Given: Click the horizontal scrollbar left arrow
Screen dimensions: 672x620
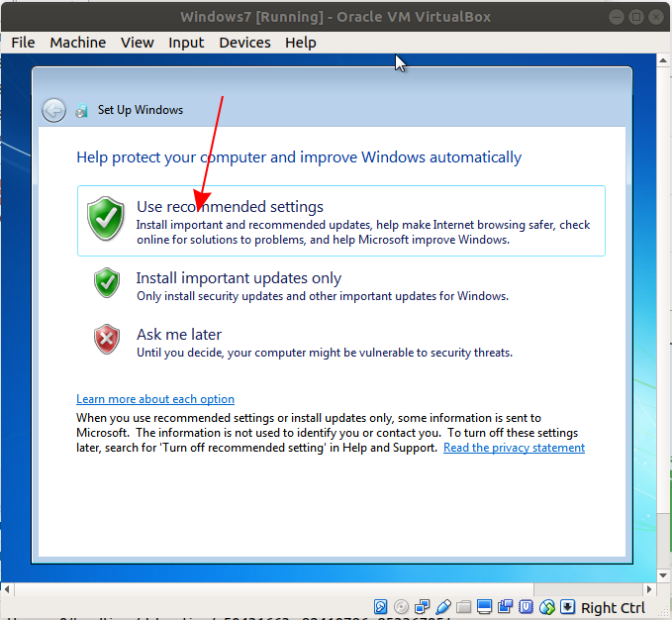Looking at the screenshot, I should pyautogui.click(x=7, y=589).
